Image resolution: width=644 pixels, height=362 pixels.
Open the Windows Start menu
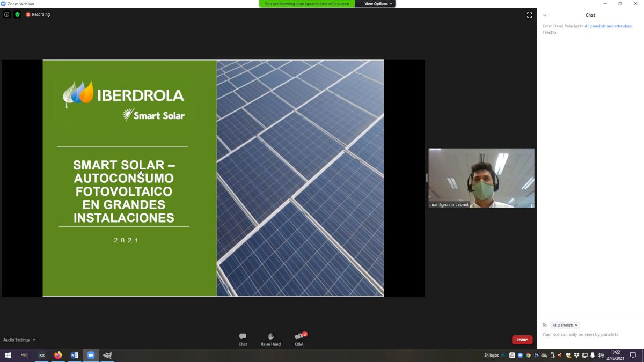pyautogui.click(x=8, y=355)
